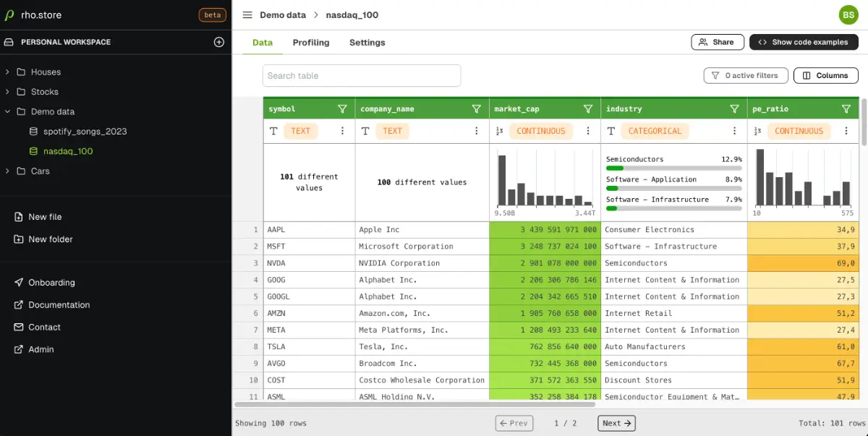
Task: Click the BS user avatar
Action: click(848, 14)
